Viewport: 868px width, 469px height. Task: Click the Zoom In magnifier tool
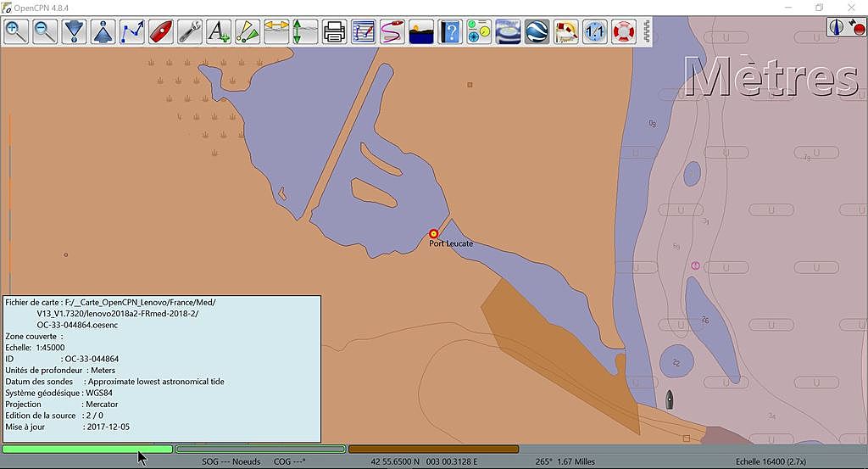tap(16, 31)
